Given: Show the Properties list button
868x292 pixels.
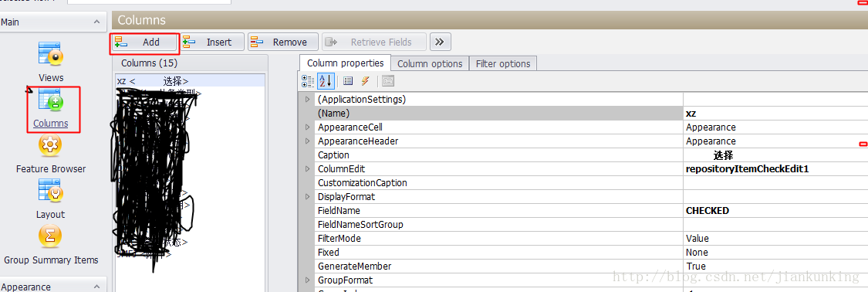Looking at the screenshot, I should [x=348, y=81].
